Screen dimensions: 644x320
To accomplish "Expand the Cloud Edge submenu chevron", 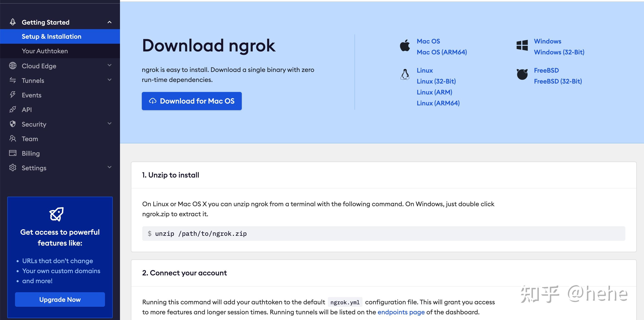I will click(110, 65).
